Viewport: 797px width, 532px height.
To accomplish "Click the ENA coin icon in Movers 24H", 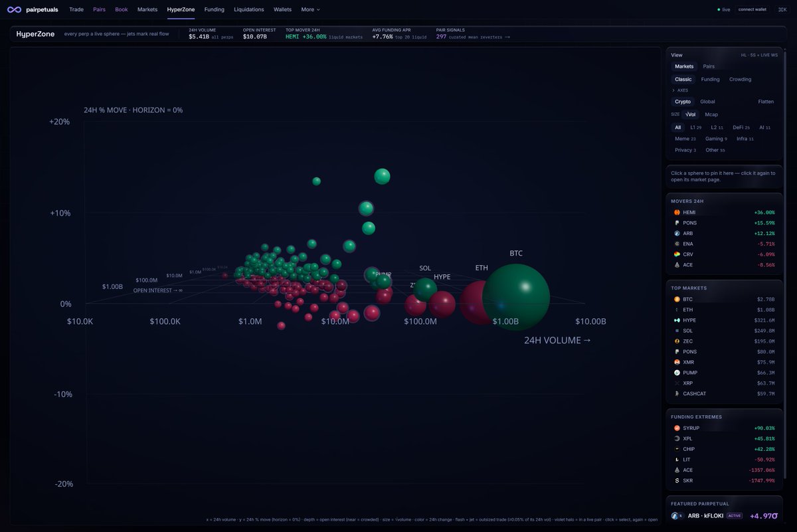I will (677, 244).
